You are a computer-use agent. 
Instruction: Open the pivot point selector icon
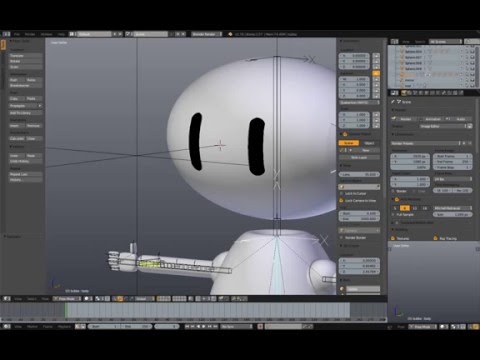click(99, 299)
